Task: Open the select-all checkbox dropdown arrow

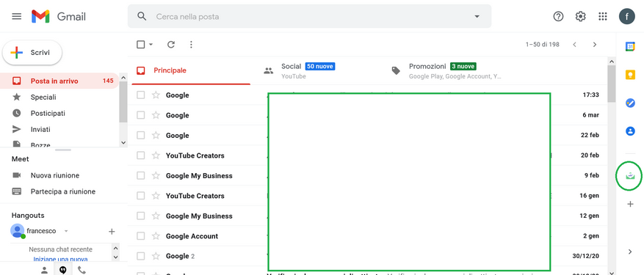Action: (x=151, y=45)
